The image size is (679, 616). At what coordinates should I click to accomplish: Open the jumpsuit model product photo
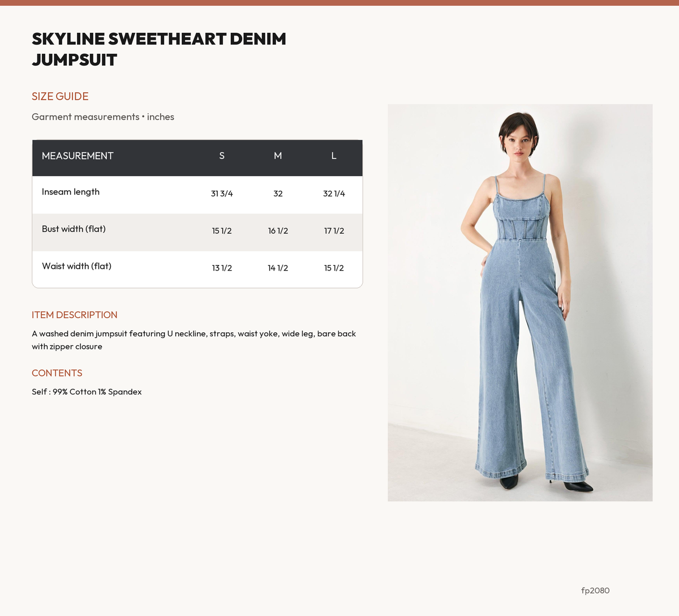(520, 303)
